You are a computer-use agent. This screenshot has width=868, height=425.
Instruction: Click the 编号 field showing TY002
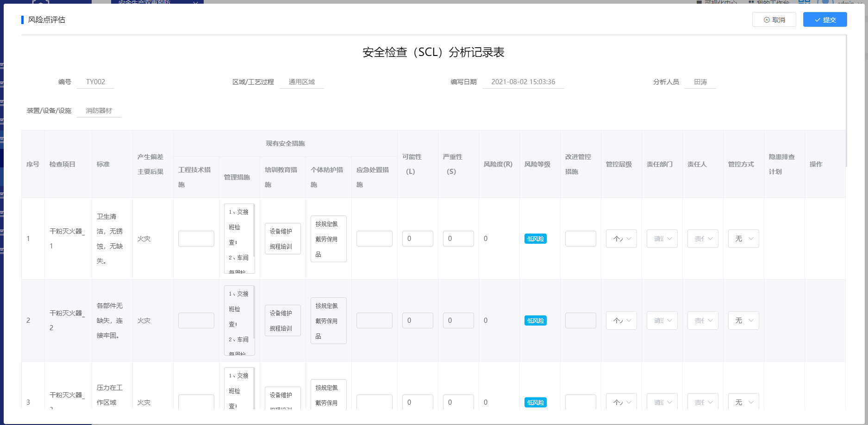(x=95, y=82)
